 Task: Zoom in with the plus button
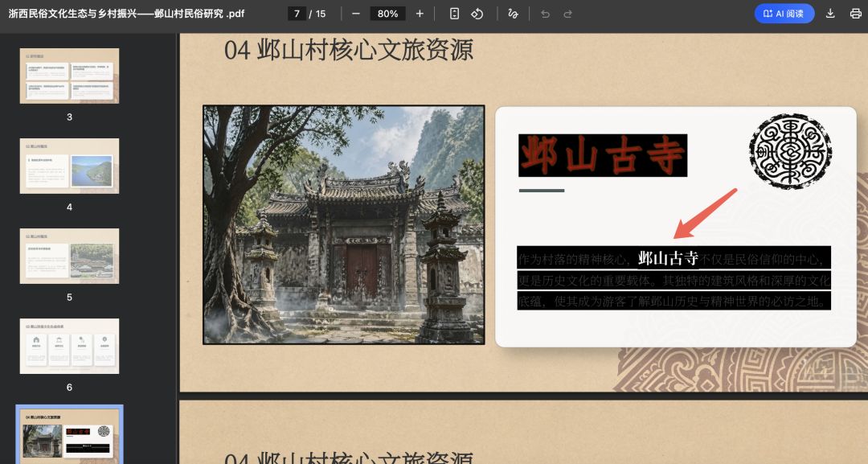tap(420, 14)
